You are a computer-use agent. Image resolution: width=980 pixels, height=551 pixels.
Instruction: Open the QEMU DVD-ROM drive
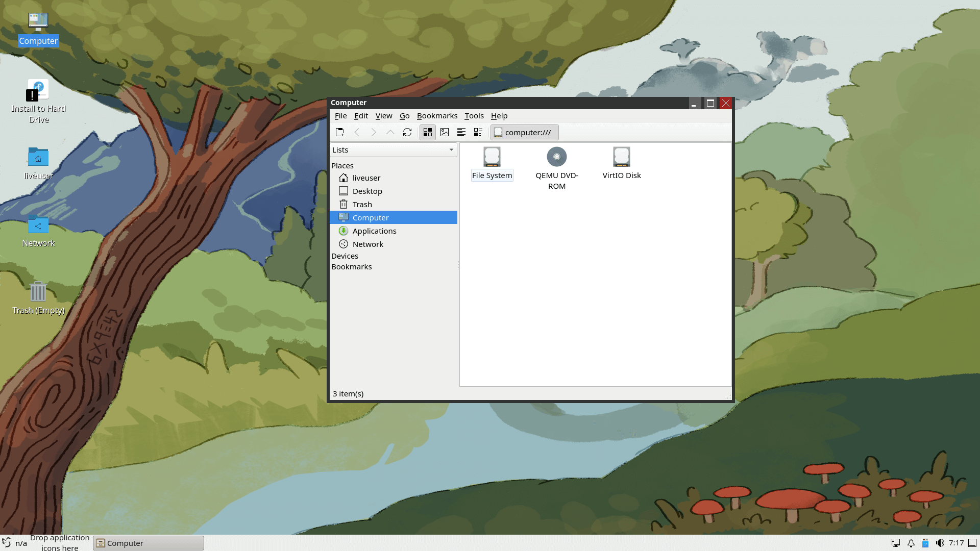click(x=556, y=157)
